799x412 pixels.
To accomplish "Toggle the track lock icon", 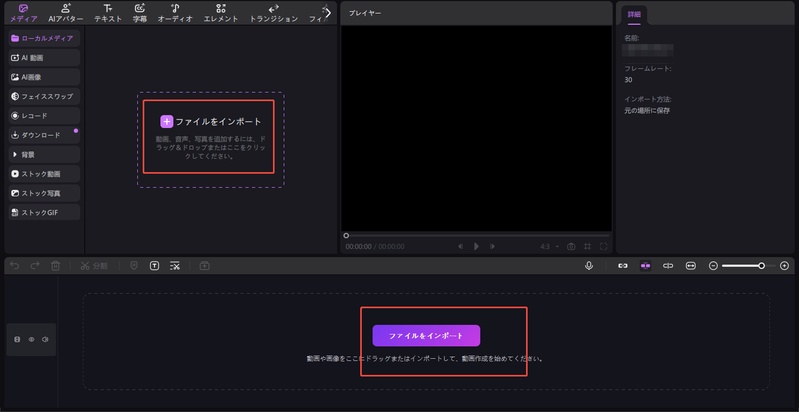I will point(17,339).
